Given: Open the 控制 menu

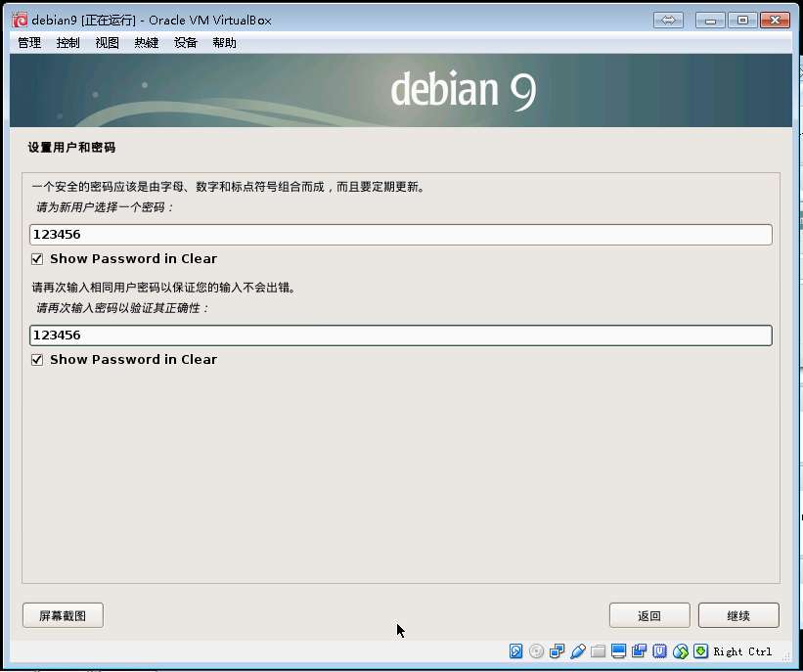Looking at the screenshot, I should [68, 43].
